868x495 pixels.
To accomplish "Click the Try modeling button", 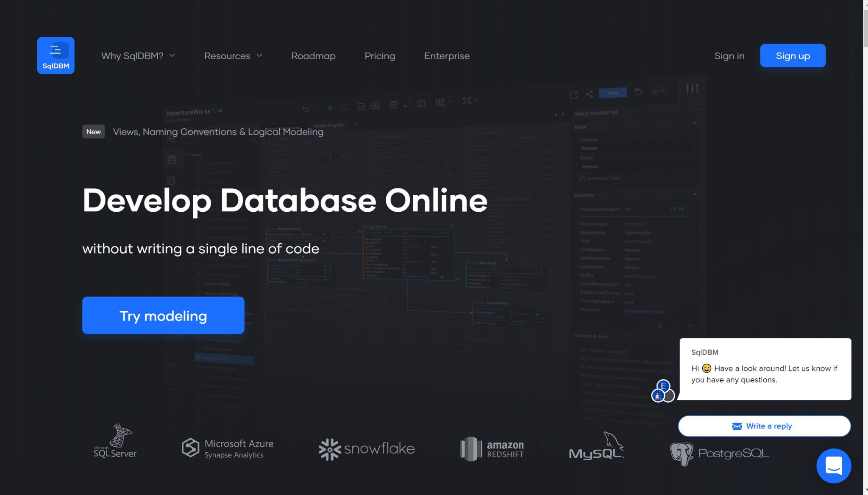I will coord(163,315).
